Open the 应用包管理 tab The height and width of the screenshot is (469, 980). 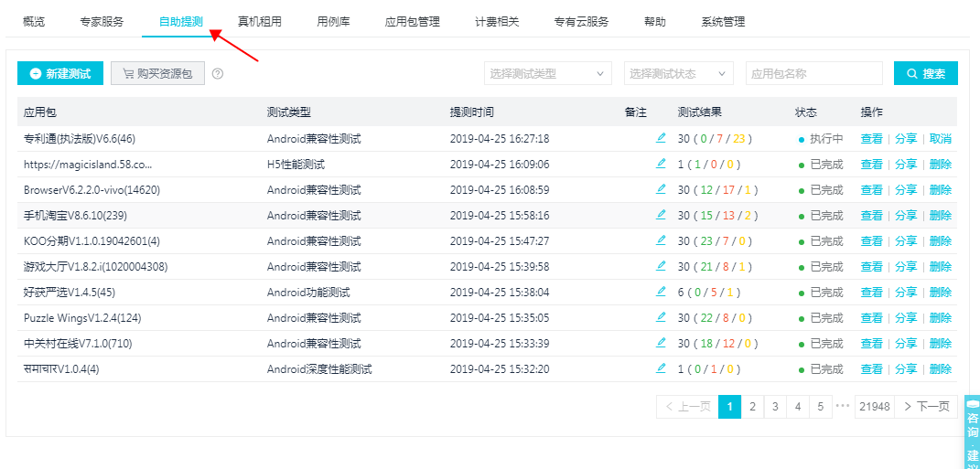click(412, 22)
